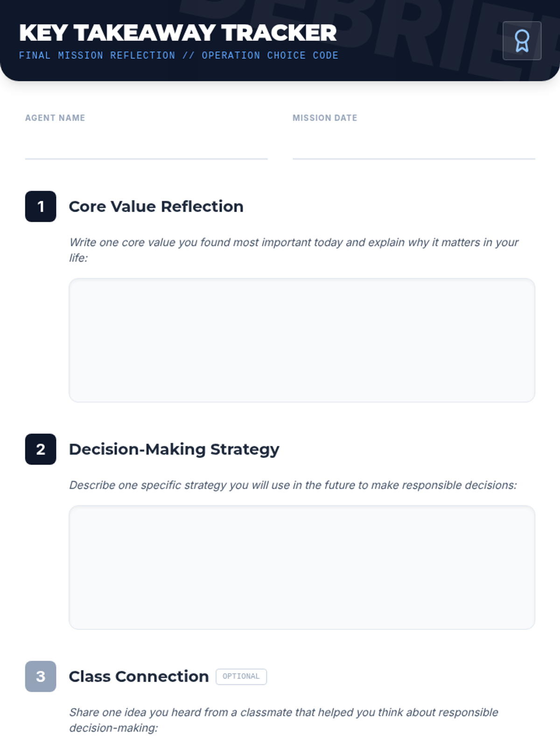Image resolution: width=560 pixels, height=747 pixels.
Task: Click the Key Takeaway Tracker title
Action: (178, 33)
